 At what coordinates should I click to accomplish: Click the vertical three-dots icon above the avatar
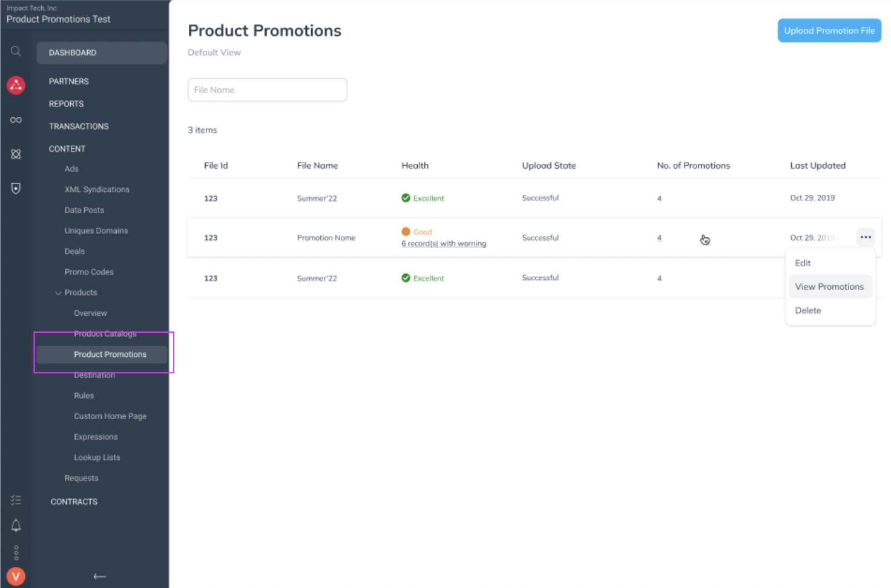pos(16,552)
